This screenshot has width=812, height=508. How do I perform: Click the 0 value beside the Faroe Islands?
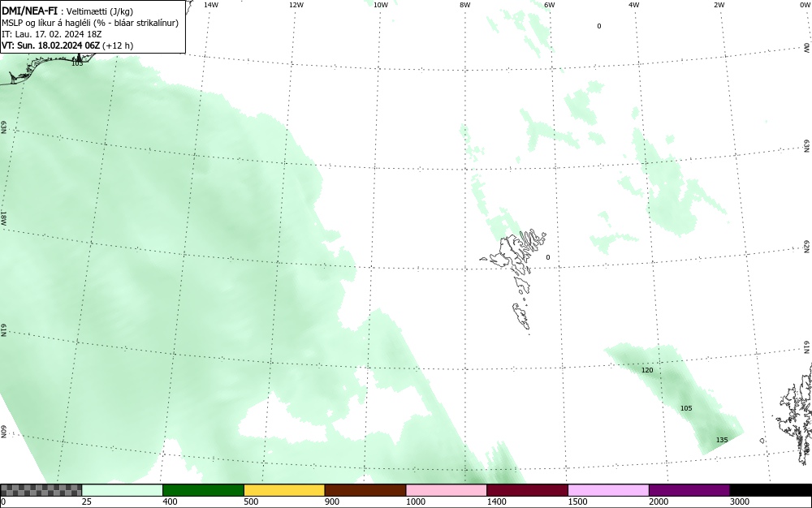[x=548, y=257]
